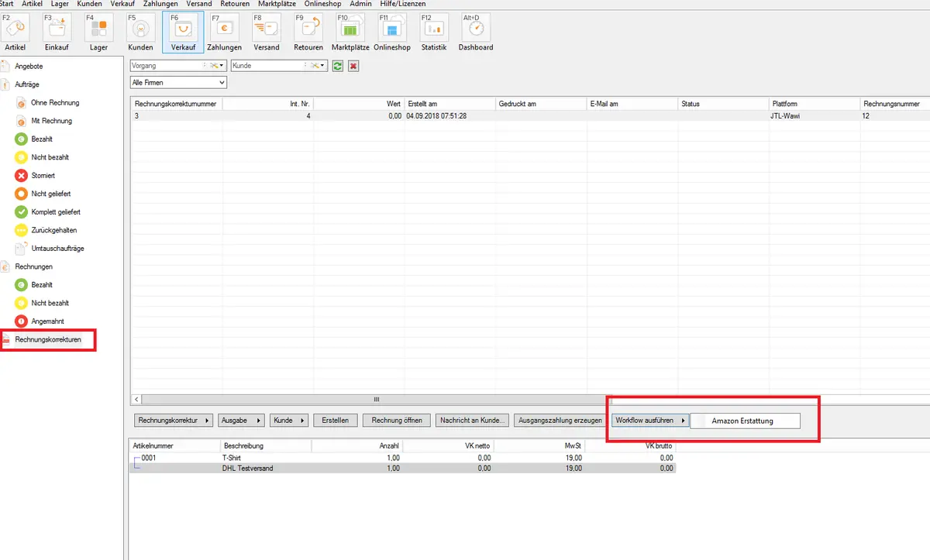
Task: Expand the Kunde button menu
Action: [289, 420]
